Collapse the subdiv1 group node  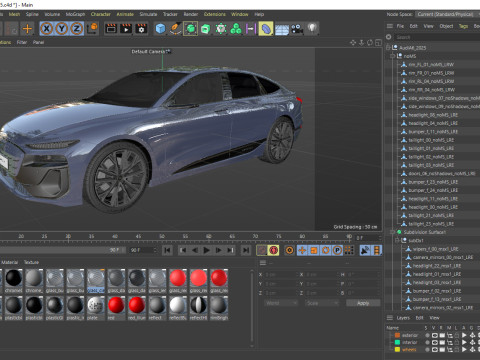397,240
